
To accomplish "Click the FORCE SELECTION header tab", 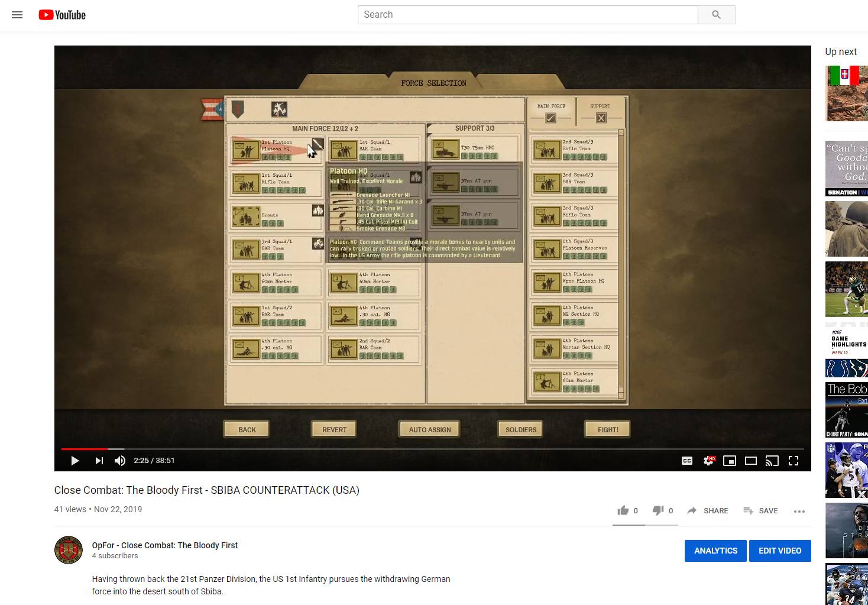I will (433, 83).
